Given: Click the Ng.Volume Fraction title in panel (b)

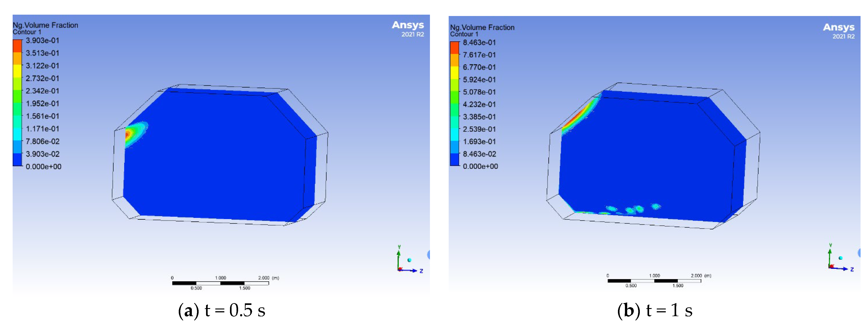Looking at the screenshot, I should click(x=482, y=27).
